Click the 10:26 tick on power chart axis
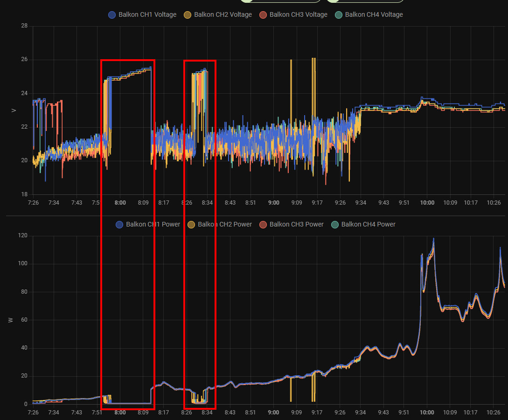This screenshot has width=508, height=420. pos(494,413)
